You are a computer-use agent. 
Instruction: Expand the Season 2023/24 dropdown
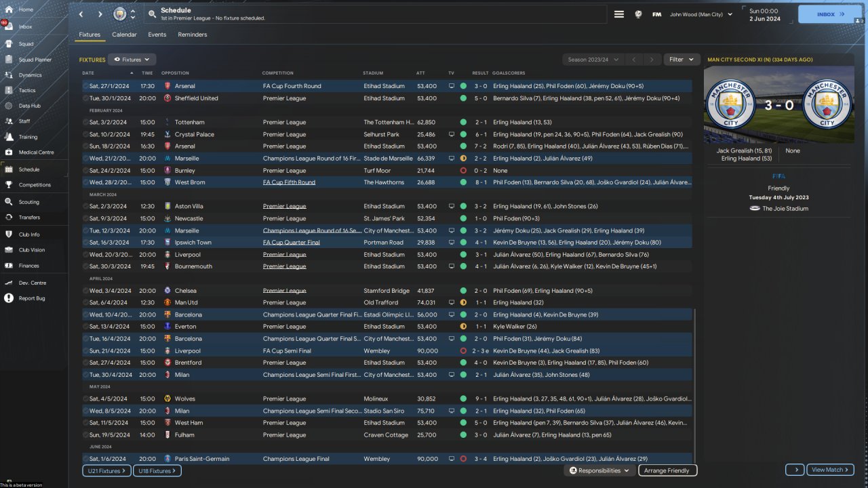tap(593, 60)
